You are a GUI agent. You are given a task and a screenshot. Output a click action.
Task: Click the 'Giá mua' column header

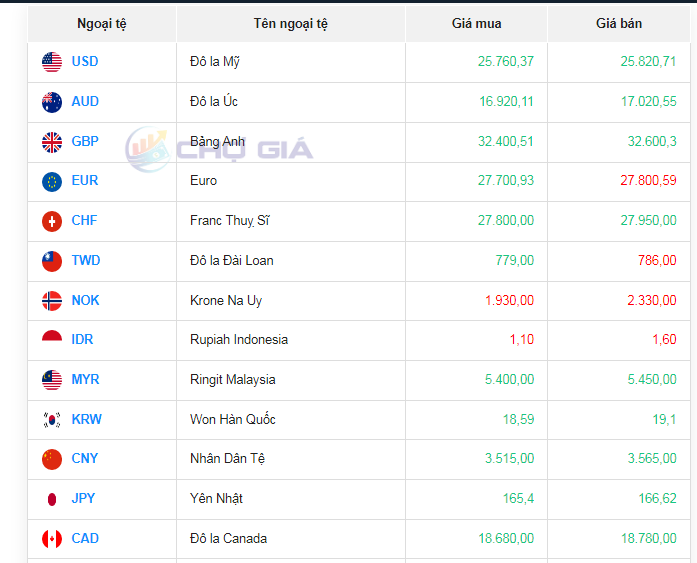[x=477, y=24]
